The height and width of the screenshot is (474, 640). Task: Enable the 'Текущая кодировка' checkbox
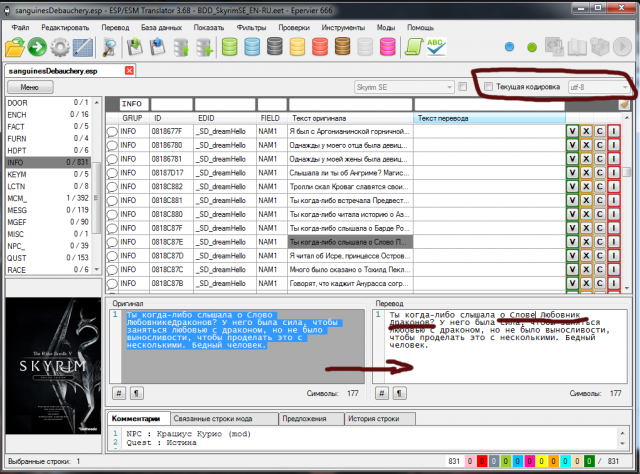point(487,87)
